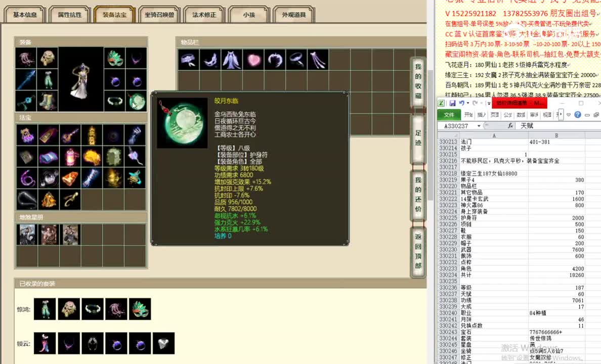Select the white fang icon in the 锁云 set
601x364 pixels.
coord(163,343)
